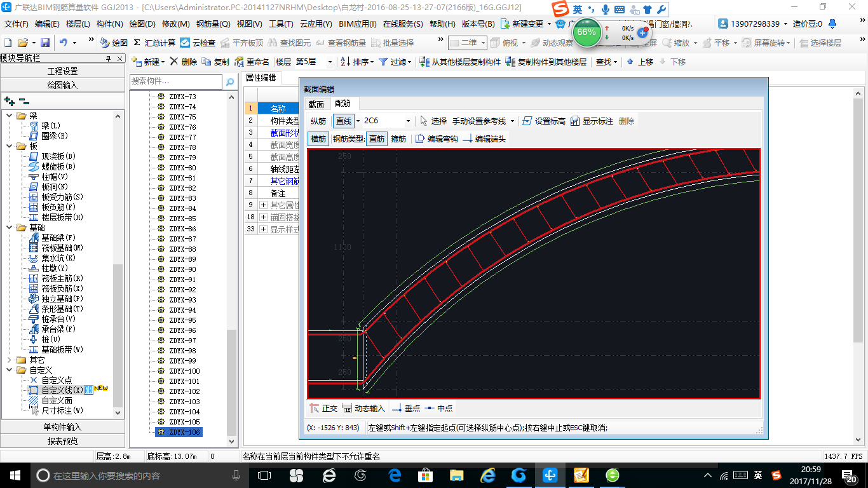Click 查找图元 find element
The image size is (868, 488).
pyautogui.click(x=290, y=43)
